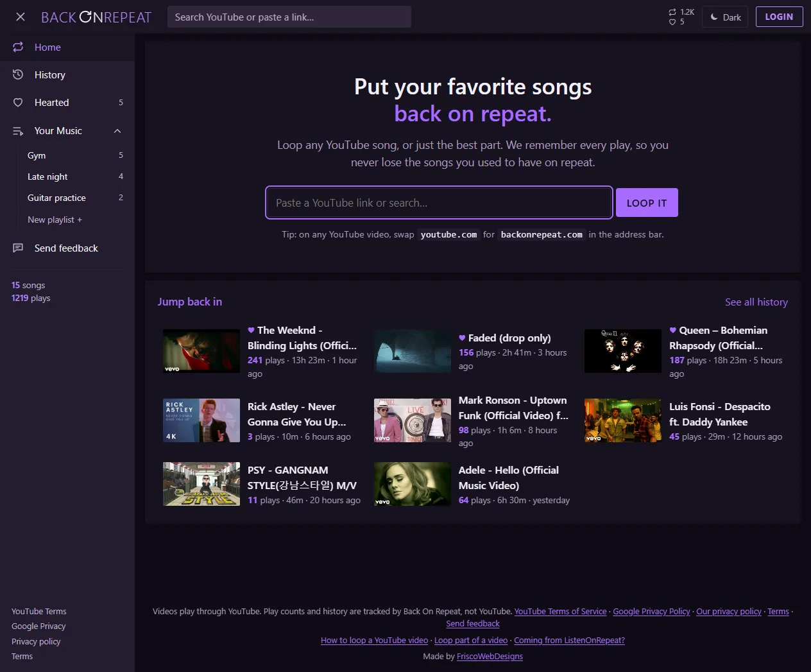Open Mark Ronson - Uptown Funk title
This screenshot has height=672, width=811.
pyautogui.click(x=513, y=408)
